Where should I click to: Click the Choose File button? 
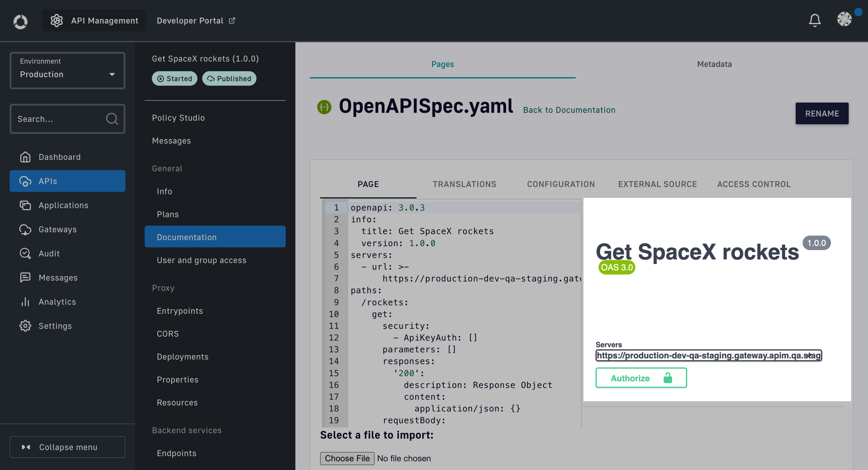point(347,458)
